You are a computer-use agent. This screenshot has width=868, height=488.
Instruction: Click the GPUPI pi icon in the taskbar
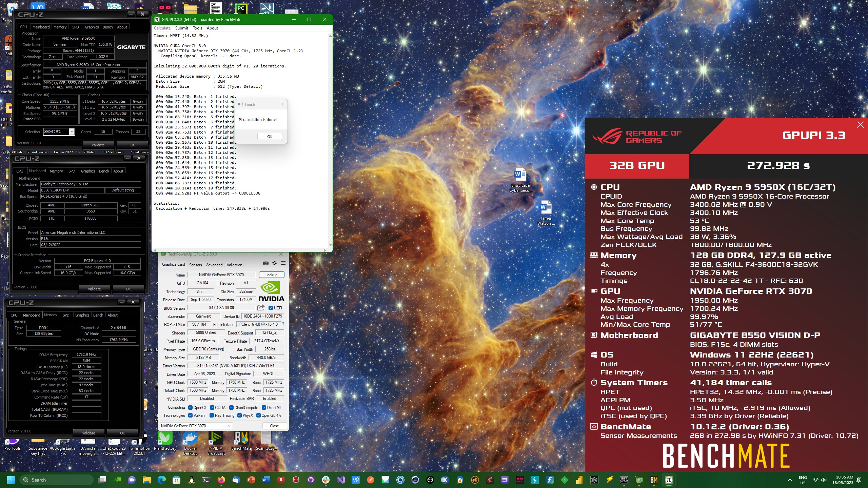669,480
